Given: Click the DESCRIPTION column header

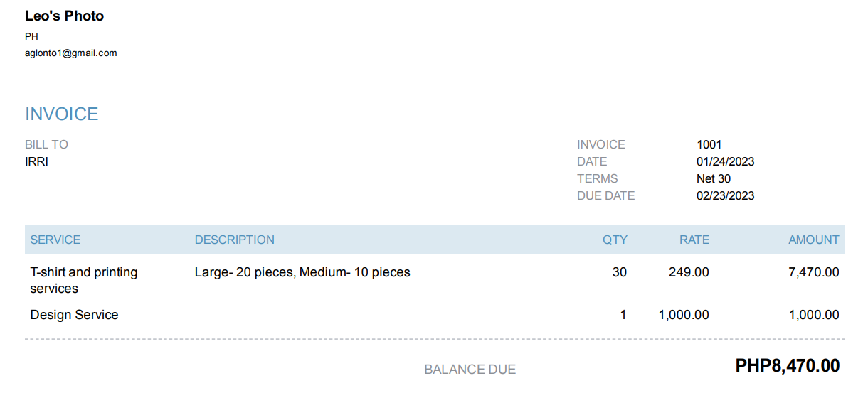Looking at the screenshot, I should pyautogui.click(x=235, y=240).
